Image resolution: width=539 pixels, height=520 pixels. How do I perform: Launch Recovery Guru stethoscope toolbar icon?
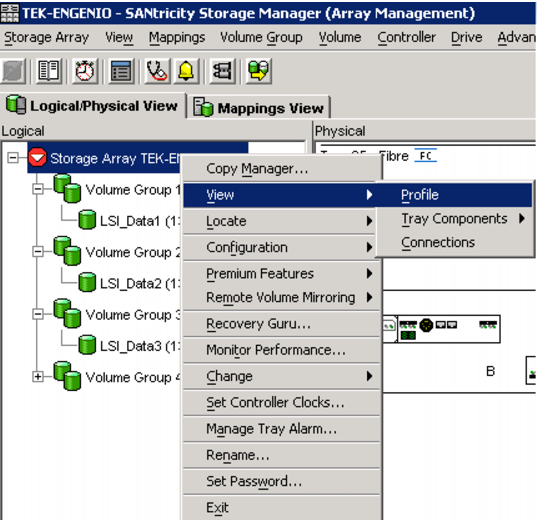[x=157, y=71]
